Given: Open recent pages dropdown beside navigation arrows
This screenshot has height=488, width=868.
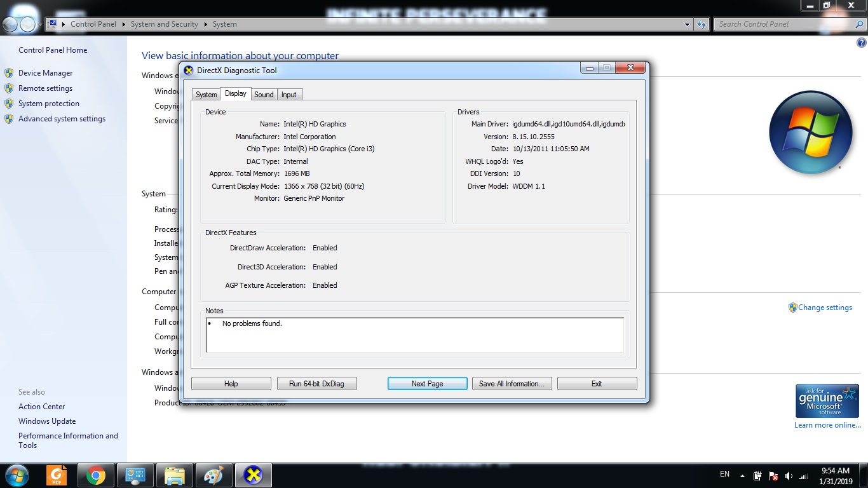Looking at the screenshot, I should coord(41,25).
